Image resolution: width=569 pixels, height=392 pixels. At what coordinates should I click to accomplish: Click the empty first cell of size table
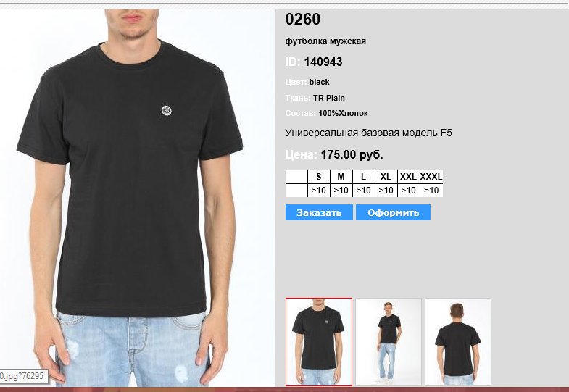click(x=296, y=177)
